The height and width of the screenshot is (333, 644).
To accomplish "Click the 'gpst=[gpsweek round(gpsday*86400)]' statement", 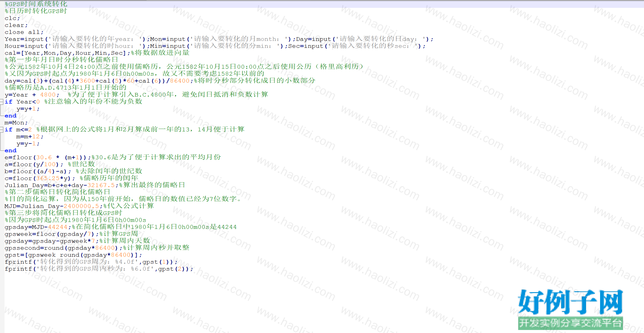I will coord(73,255).
